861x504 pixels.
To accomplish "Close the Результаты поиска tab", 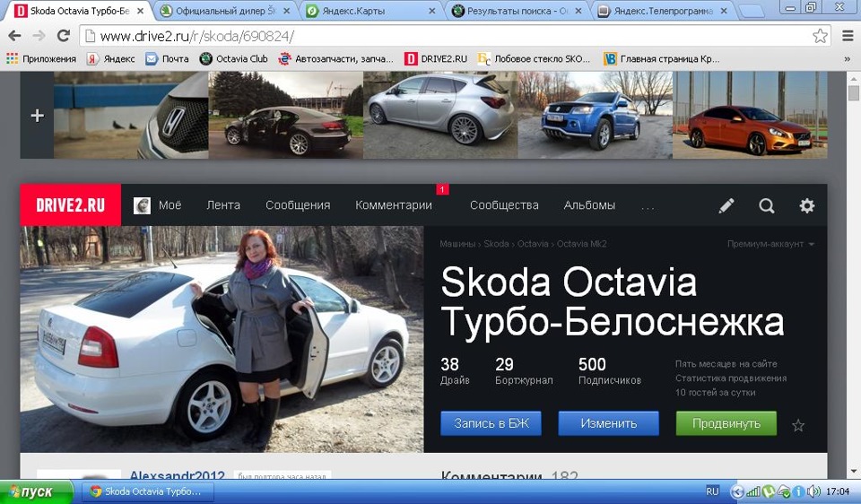I will click(x=578, y=11).
